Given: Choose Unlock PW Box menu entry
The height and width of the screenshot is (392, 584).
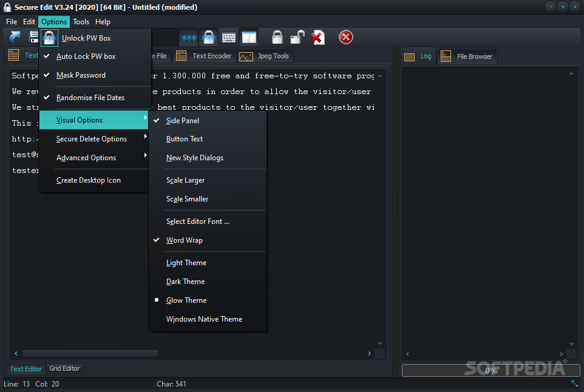Looking at the screenshot, I should [95, 38].
